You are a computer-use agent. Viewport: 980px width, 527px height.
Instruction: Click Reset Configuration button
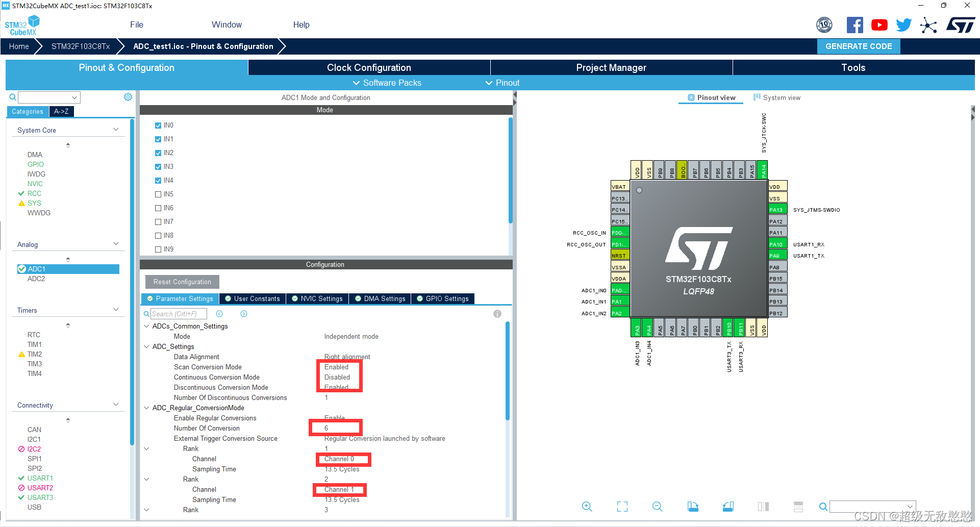click(x=182, y=282)
